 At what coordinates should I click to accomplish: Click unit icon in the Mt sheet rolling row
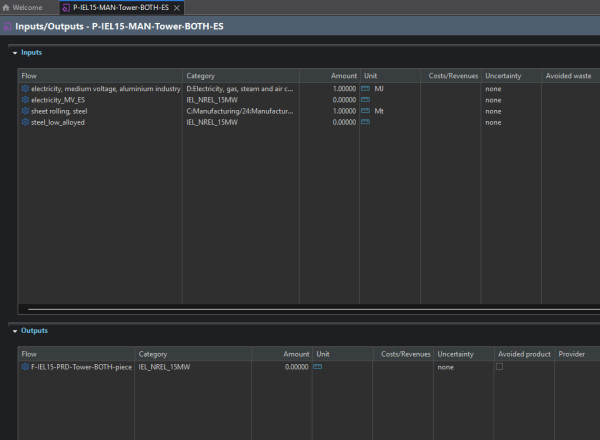pos(365,111)
